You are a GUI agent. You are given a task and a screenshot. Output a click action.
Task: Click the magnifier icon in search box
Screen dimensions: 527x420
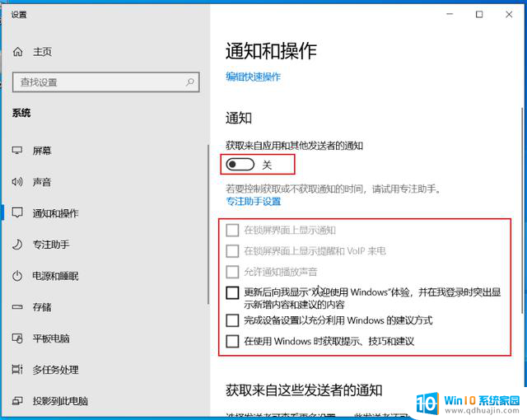click(190, 82)
